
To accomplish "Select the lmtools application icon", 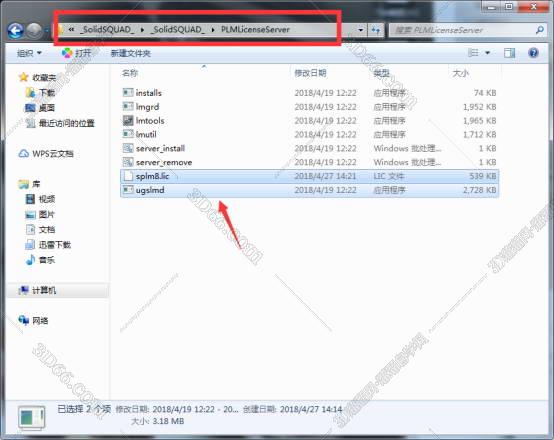I will point(128,120).
